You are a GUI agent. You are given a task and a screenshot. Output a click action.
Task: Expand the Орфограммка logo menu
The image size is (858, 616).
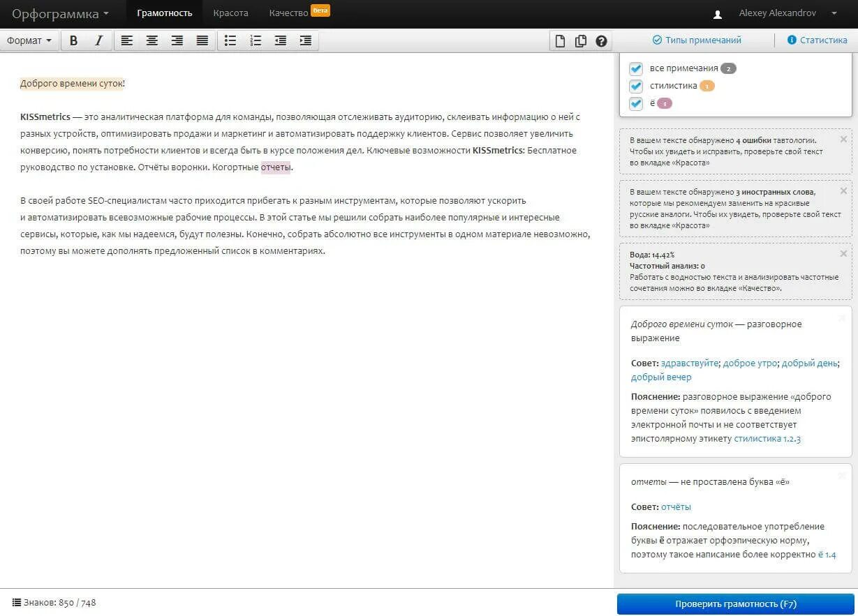pyautogui.click(x=60, y=14)
